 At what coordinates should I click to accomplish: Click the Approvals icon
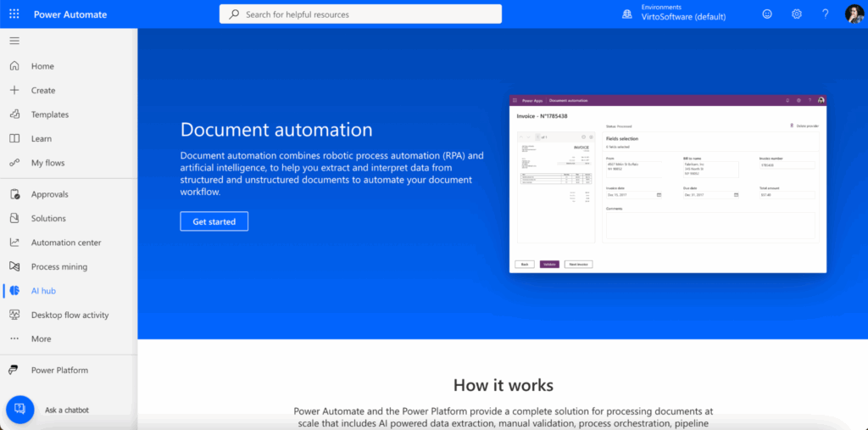click(14, 194)
